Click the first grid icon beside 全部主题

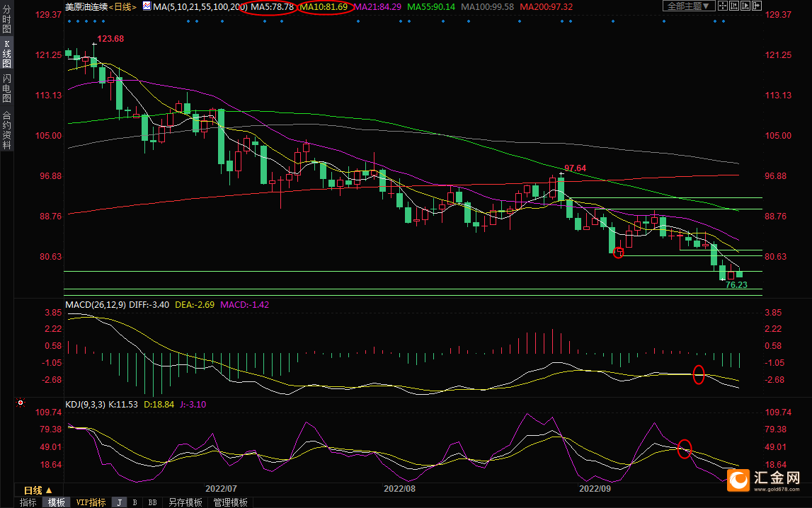[x=722, y=6]
